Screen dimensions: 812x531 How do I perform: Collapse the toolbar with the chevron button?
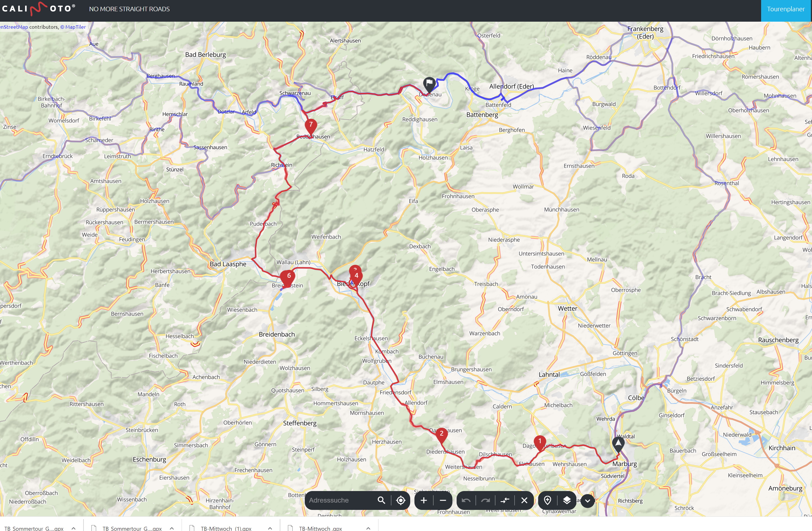click(587, 501)
